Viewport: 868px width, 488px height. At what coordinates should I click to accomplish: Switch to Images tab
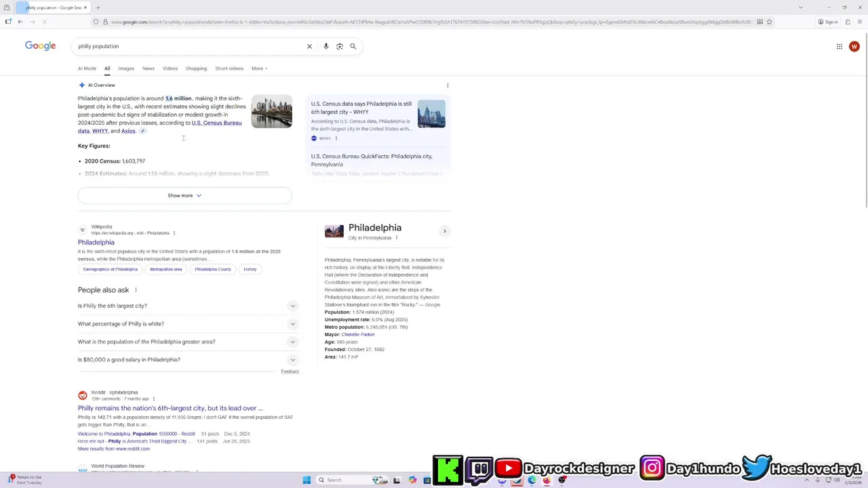[126, 68]
